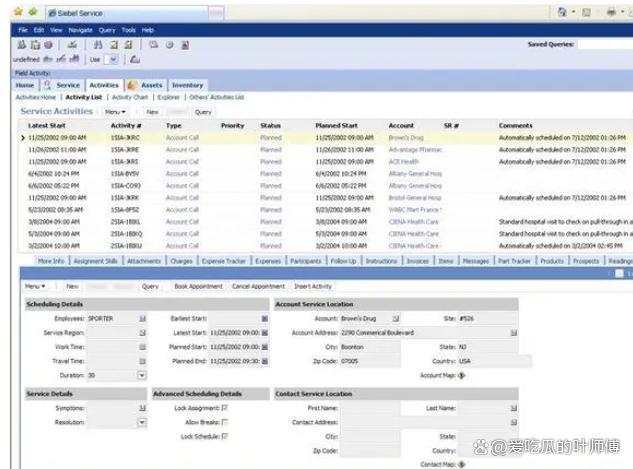Open the Use dropdown in toolbar
This screenshot has height=469, width=633.
[111, 60]
